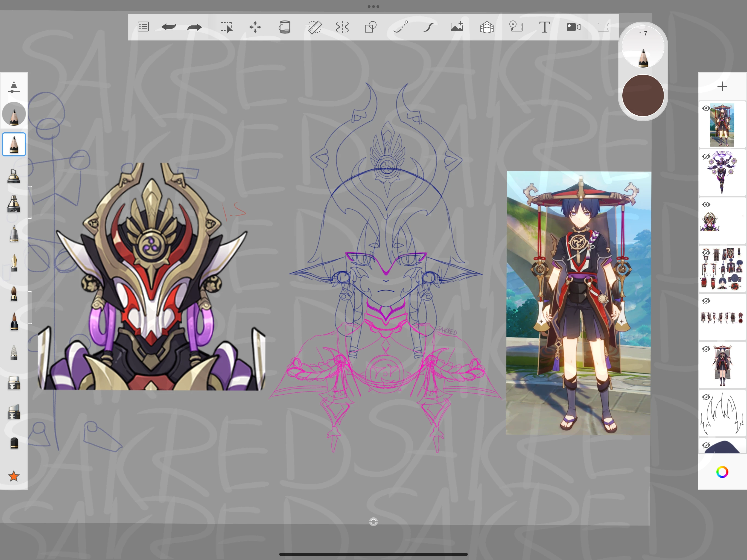Enable the symmetry drawing mode
Image resolution: width=747 pixels, height=560 pixels.
pyautogui.click(x=342, y=27)
